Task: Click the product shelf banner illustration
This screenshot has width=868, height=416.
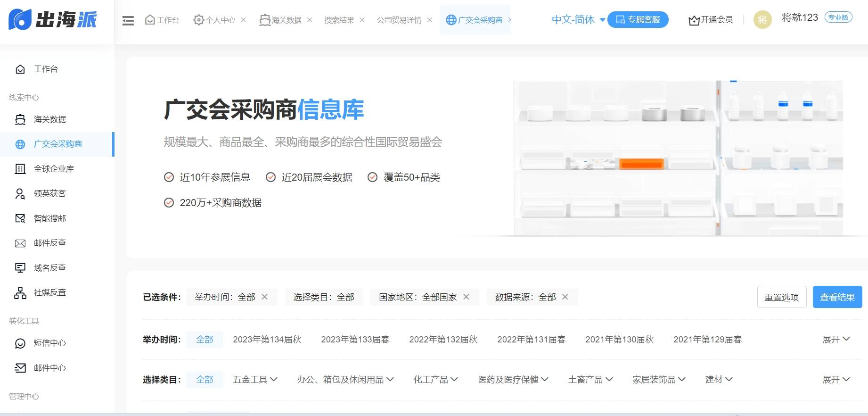Action: pyautogui.click(x=679, y=158)
